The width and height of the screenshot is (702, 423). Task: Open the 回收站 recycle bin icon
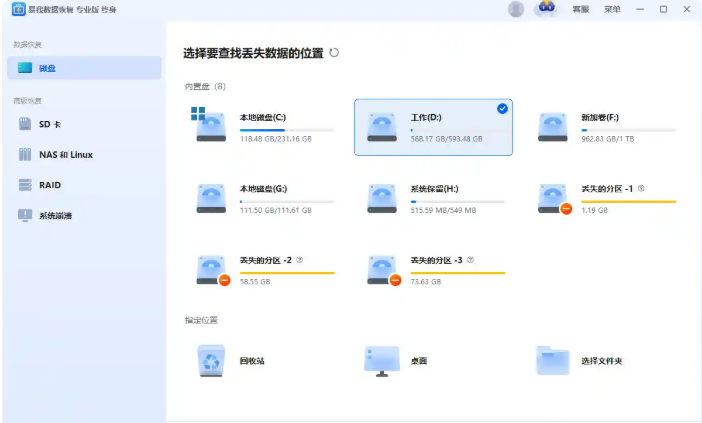[x=211, y=361]
